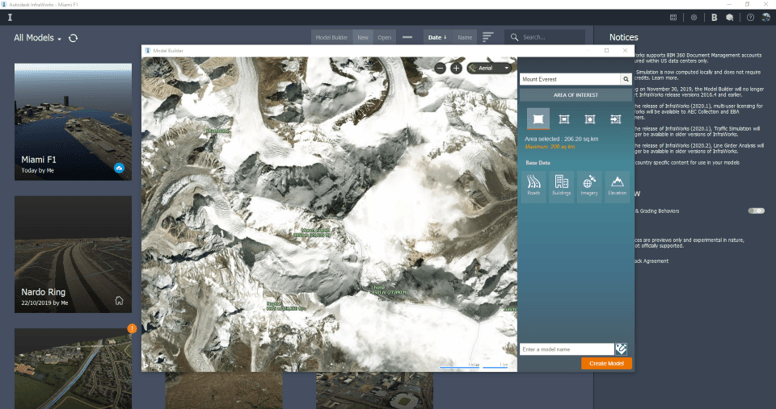
Task: Select the rectangle area of interest tool
Action: point(538,119)
